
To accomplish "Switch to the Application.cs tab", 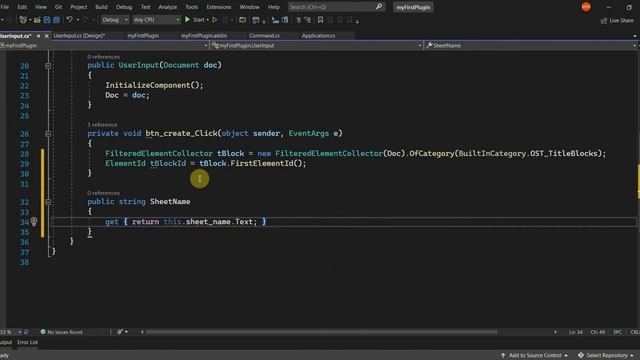I will point(318,36).
